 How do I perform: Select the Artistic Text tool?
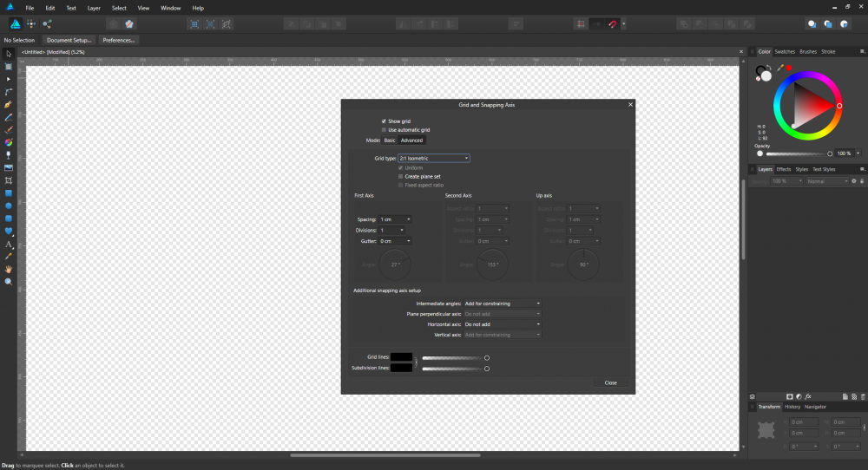pos(9,245)
